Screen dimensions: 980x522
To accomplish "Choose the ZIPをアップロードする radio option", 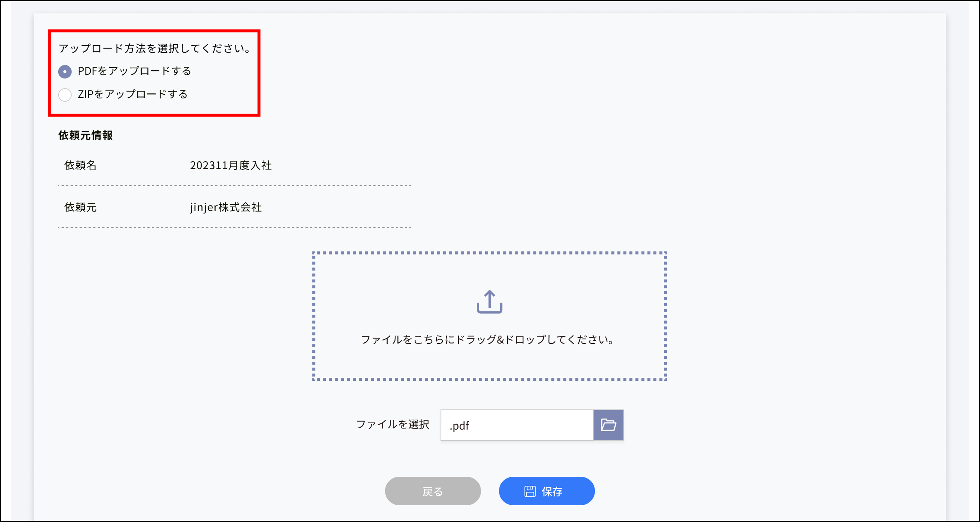I will click(x=65, y=95).
